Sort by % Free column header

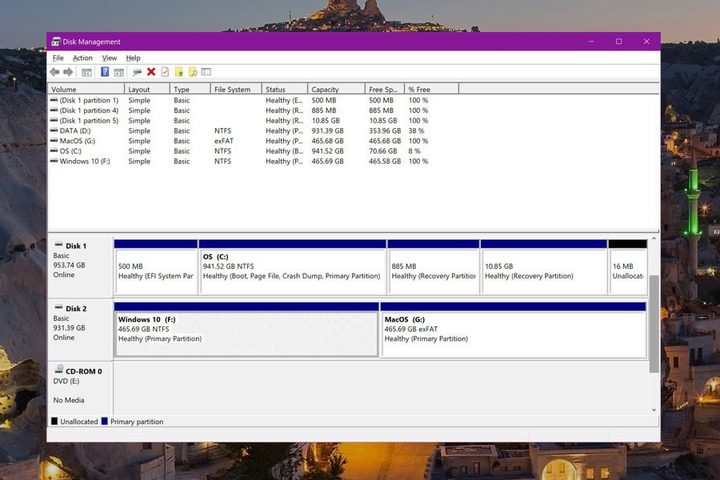(x=432, y=89)
